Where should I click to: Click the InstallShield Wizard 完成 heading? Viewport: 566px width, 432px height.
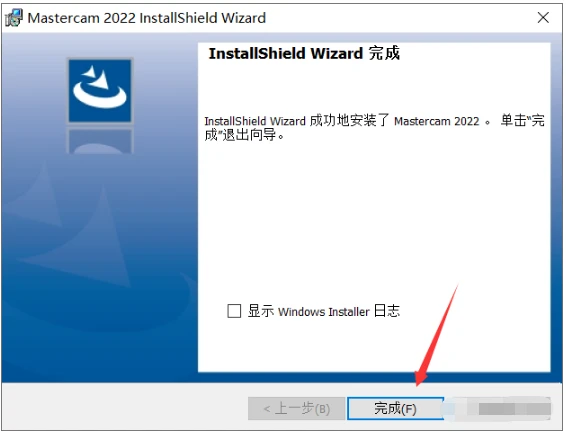(x=304, y=53)
